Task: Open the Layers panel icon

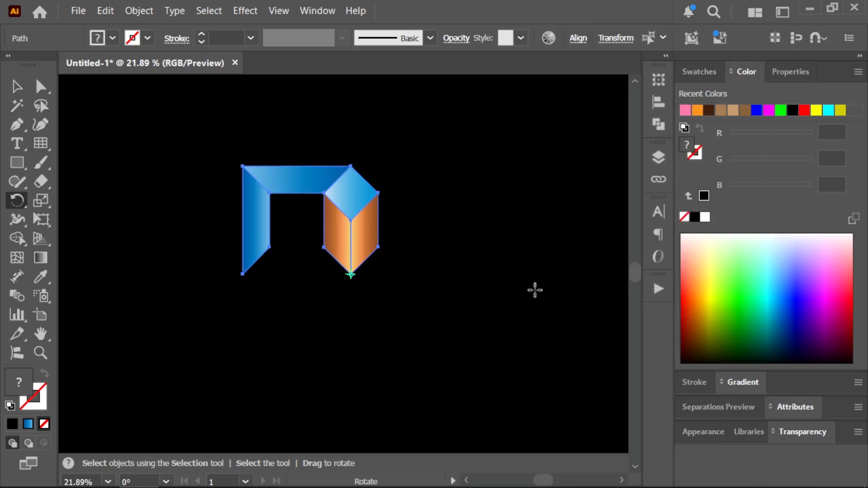Action: [658, 157]
